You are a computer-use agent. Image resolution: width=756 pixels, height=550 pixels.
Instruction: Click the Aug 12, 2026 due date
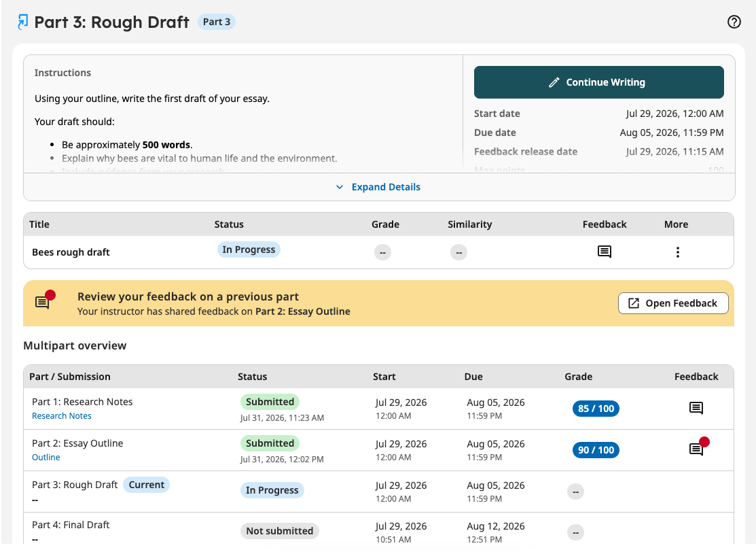(x=496, y=526)
